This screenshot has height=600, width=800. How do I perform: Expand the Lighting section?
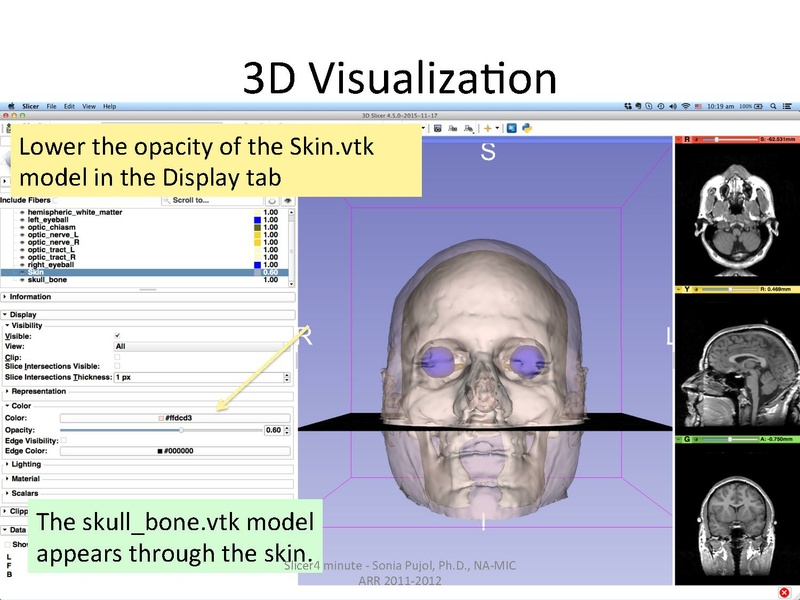point(26,464)
